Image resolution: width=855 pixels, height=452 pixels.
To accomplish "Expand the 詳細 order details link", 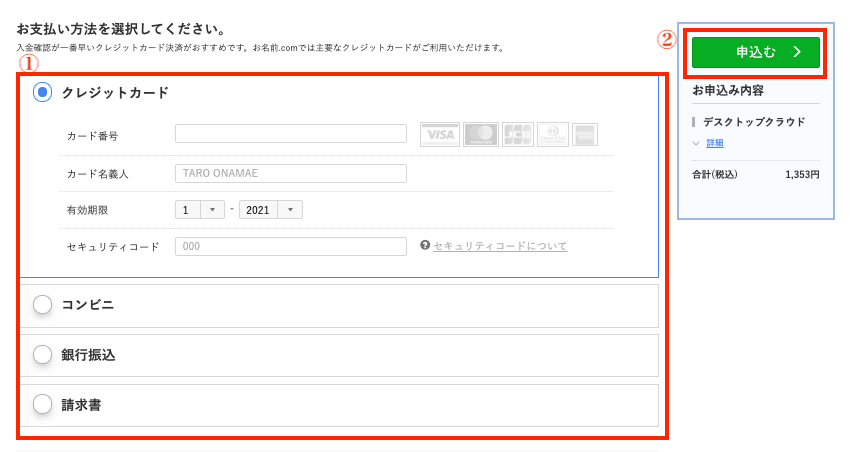I will [715, 143].
